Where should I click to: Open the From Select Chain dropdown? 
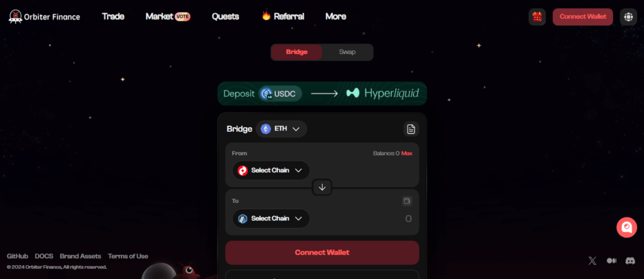271,171
